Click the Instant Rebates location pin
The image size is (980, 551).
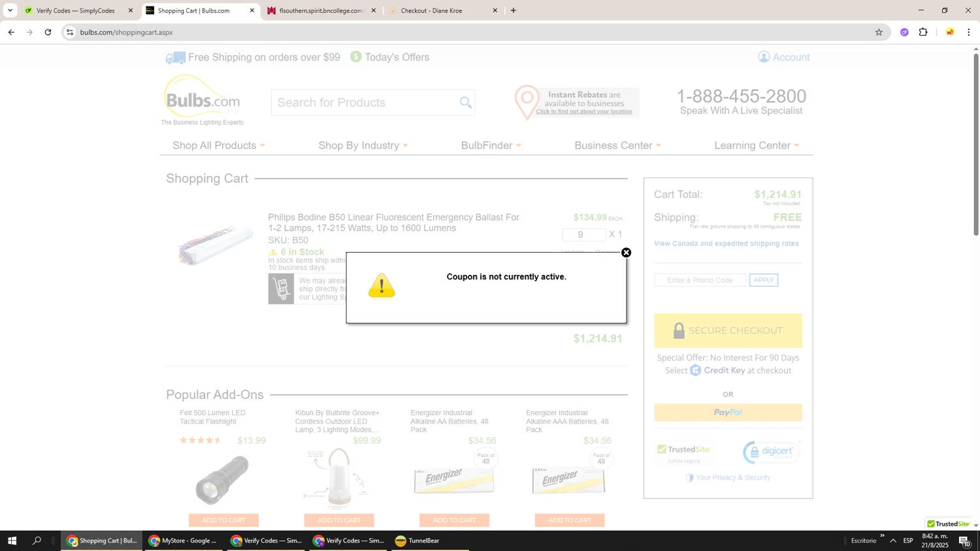pos(527,102)
